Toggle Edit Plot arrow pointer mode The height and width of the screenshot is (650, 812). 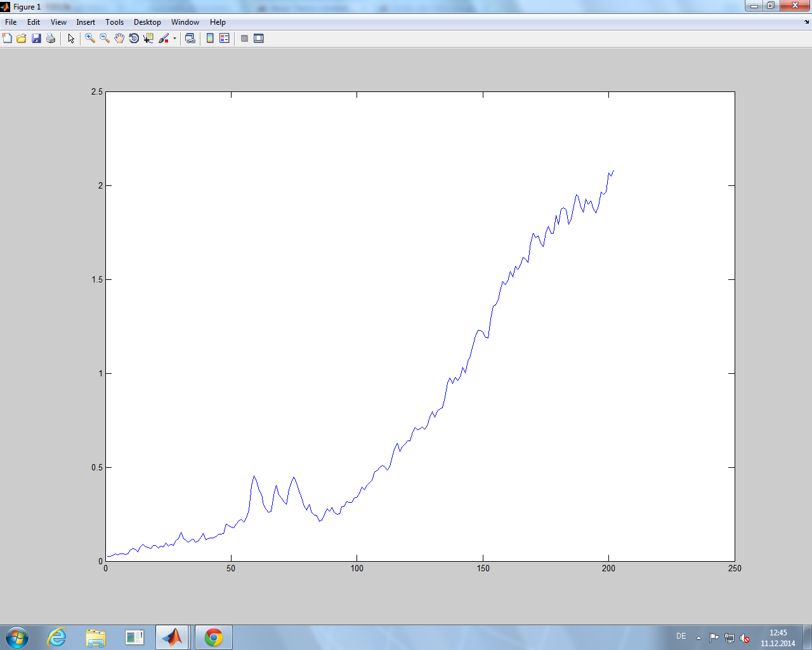click(71, 39)
